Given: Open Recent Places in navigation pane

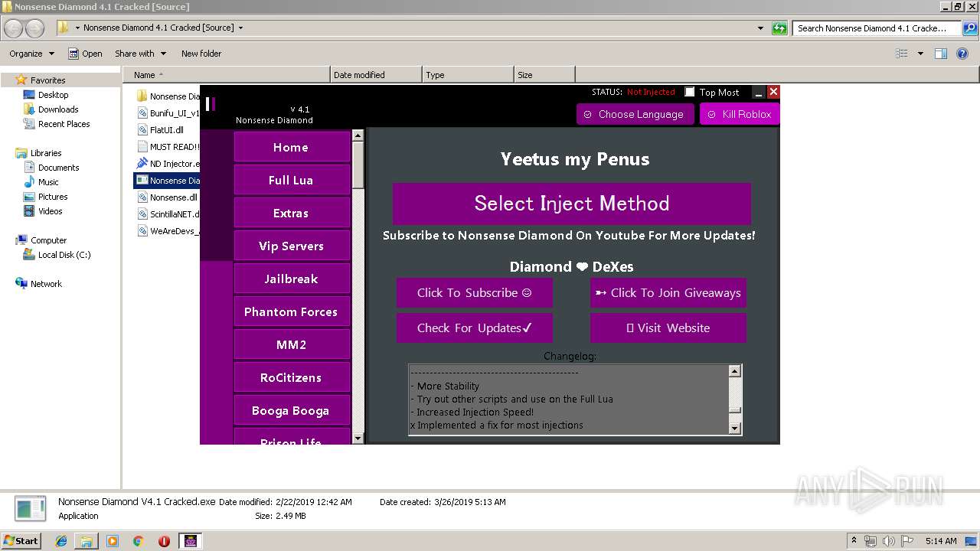Looking at the screenshot, I should point(64,124).
